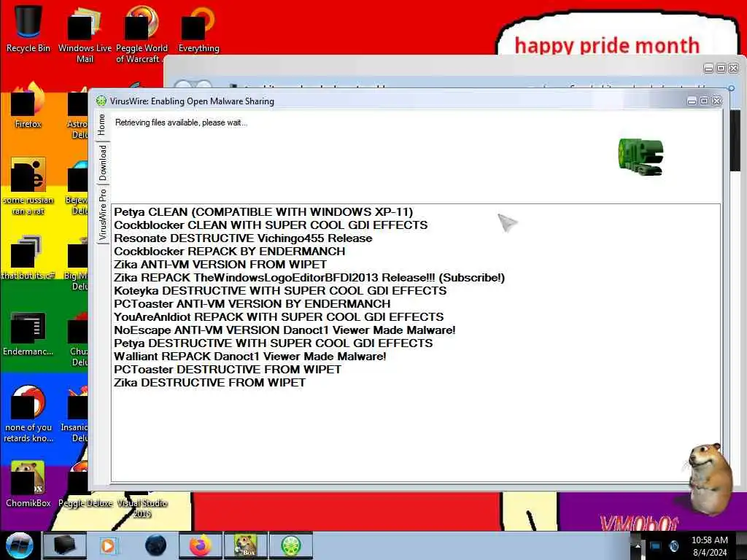The image size is (747, 560).
Task: Minimize the background window behind VirusWire
Action: tap(709, 68)
